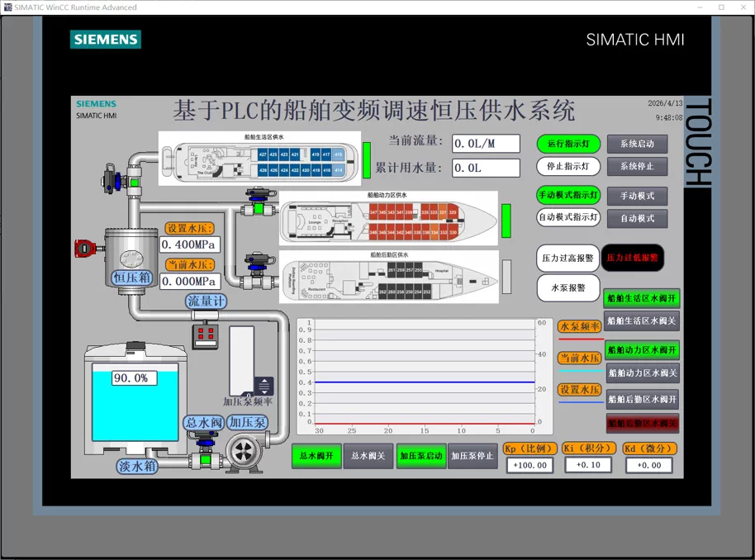Click the 总水阀 valve icon

click(x=206, y=450)
